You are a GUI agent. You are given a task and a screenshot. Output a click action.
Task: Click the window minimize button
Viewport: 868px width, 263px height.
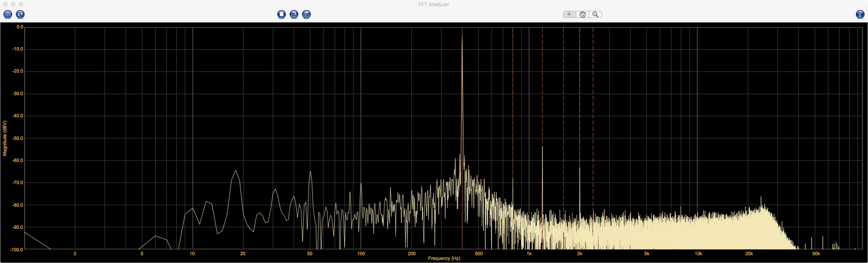click(x=13, y=4)
